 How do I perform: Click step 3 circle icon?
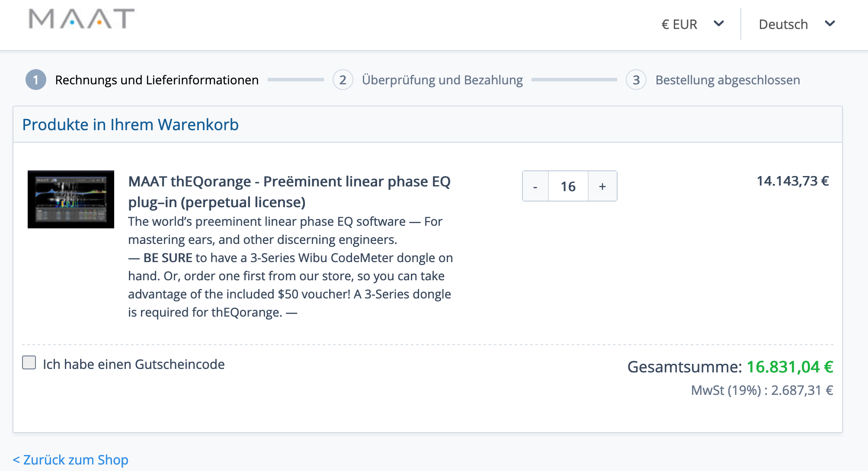tap(636, 80)
